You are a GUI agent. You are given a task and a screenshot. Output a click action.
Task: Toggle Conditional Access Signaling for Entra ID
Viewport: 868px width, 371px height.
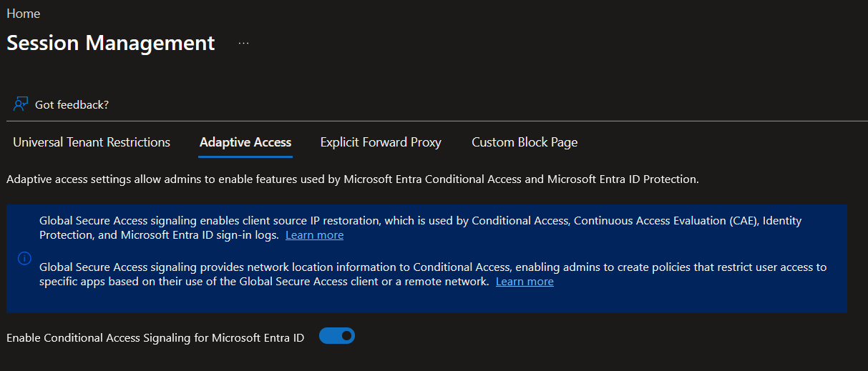click(x=337, y=335)
